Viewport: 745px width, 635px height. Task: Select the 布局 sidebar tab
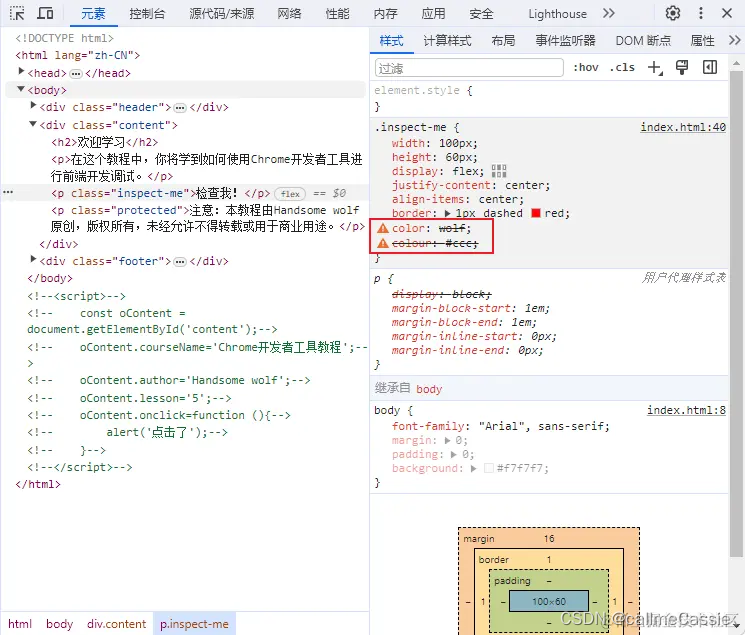coord(503,41)
